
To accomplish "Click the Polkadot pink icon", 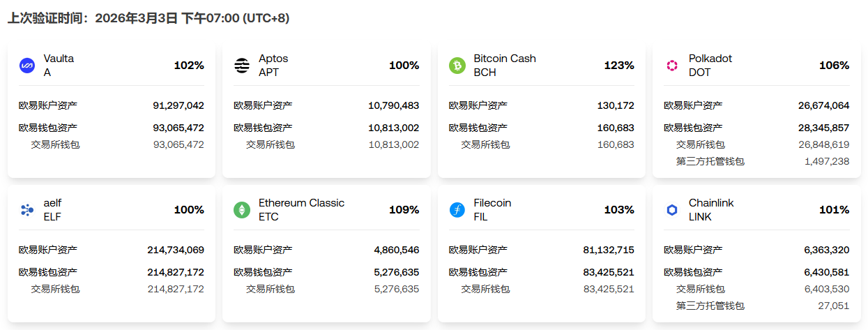I will click(672, 66).
